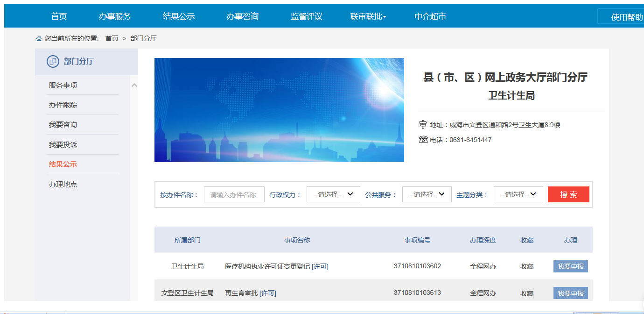Click the 部门分厅 sidebar header icon

[x=53, y=62]
